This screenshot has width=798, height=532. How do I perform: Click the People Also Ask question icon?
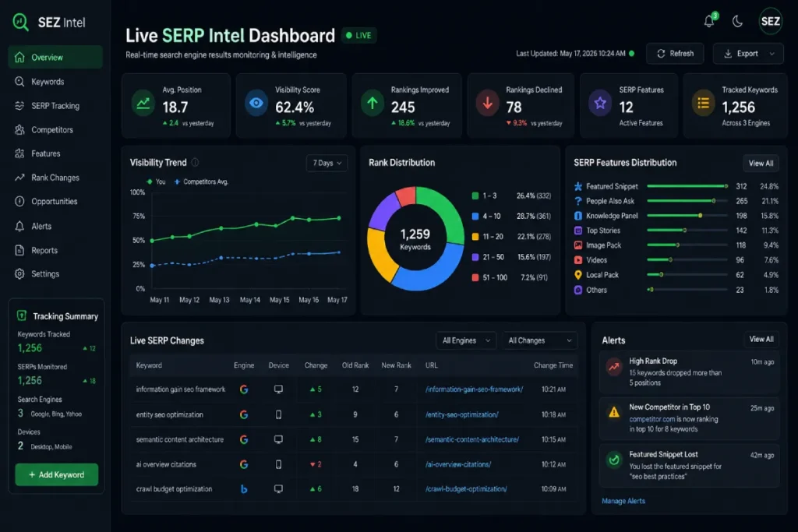pos(578,201)
